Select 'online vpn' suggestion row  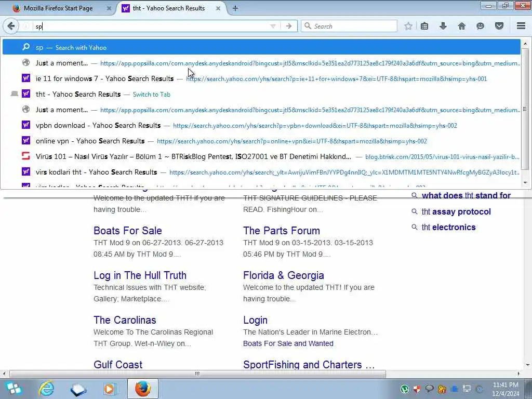pos(261,141)
